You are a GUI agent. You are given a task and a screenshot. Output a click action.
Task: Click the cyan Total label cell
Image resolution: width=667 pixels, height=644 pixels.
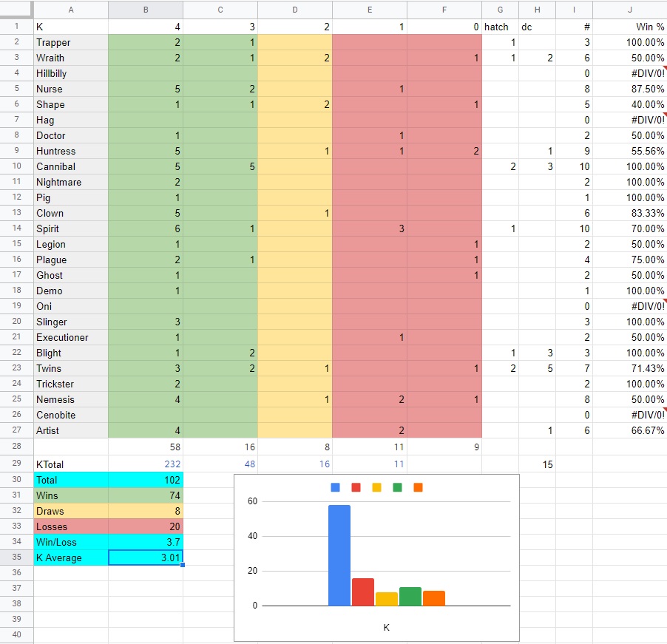[x=71, y=480]
